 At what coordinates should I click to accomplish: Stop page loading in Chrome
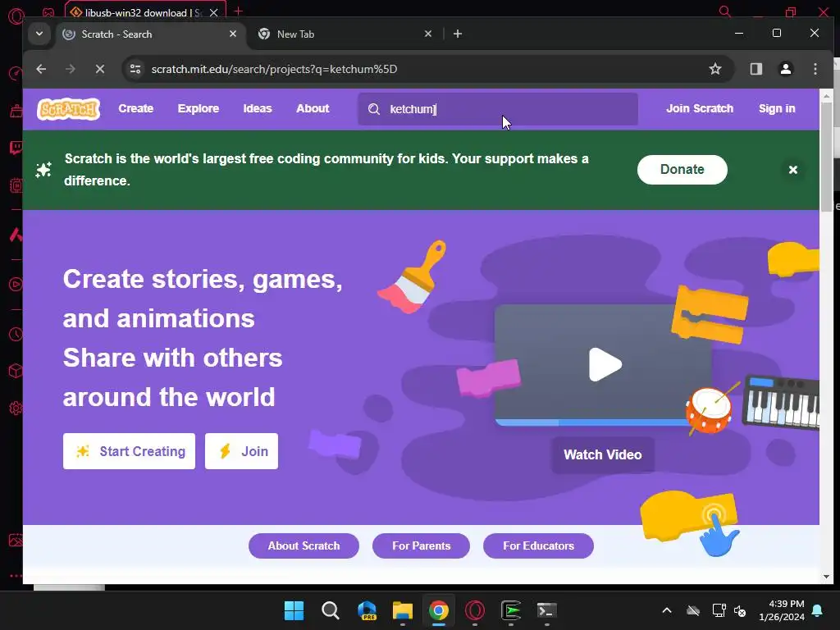[x=99, y=69]
